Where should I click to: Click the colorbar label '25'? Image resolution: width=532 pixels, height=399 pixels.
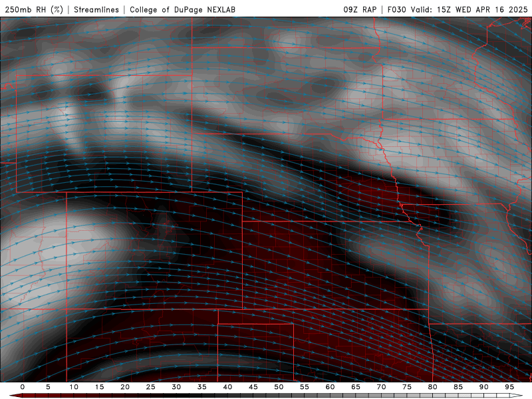tap(151, 387)
